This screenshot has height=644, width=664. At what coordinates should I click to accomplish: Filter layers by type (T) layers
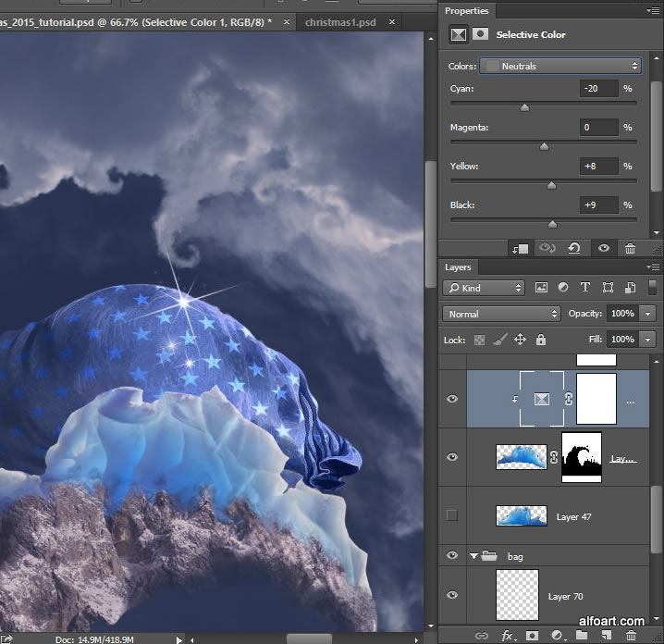tap(585, 288)
